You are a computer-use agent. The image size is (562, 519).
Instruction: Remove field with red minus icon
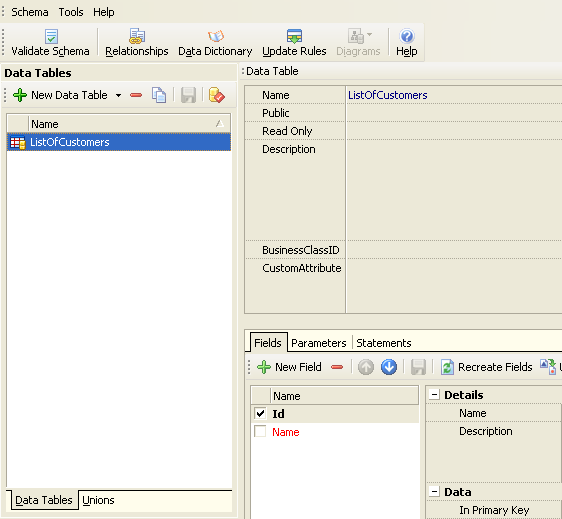(x=337, y=367)
